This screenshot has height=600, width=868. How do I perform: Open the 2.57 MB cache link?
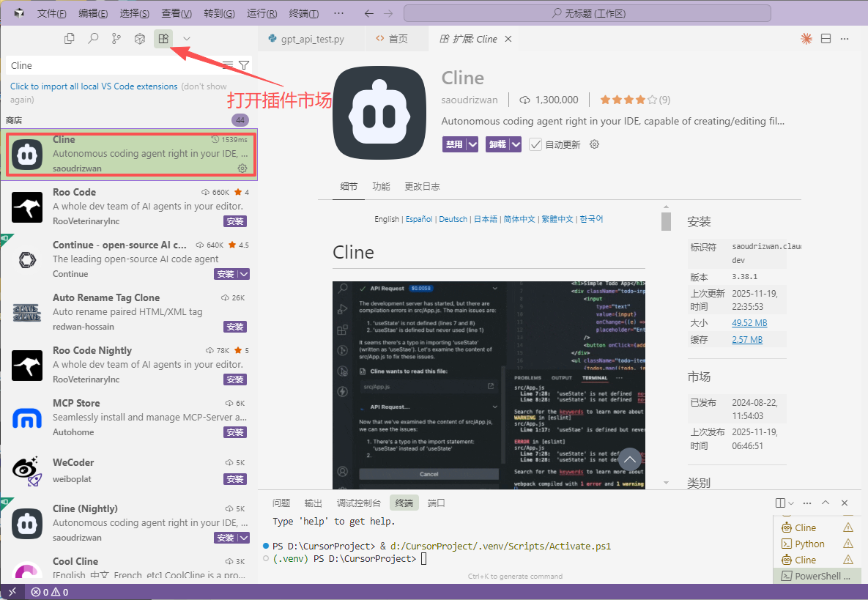[x=747, y=339]
